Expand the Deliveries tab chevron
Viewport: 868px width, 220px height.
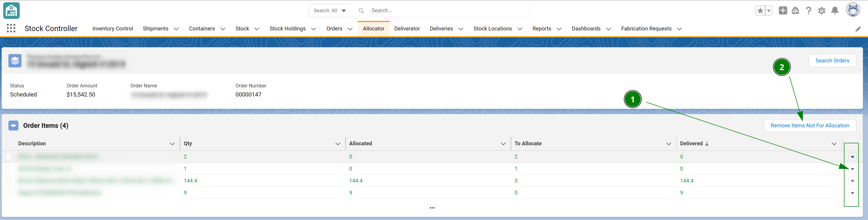point(461,29)
